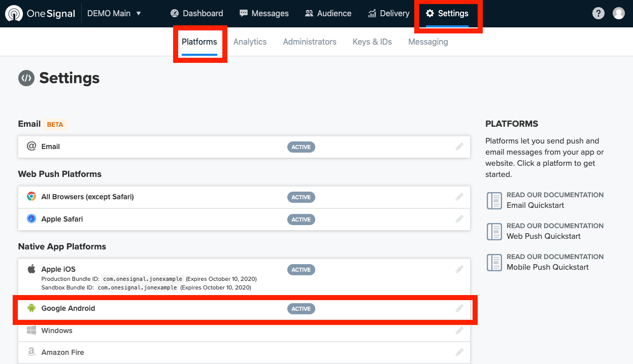This screenshot has height=364, width=633.
Task: Click the Email ACTIVE badge
Action: tap(301, 147)
